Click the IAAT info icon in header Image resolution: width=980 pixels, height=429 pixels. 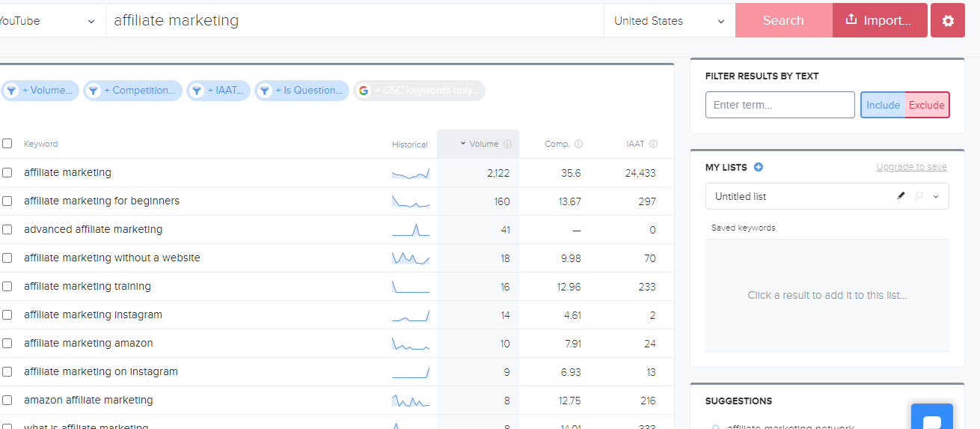653,144
